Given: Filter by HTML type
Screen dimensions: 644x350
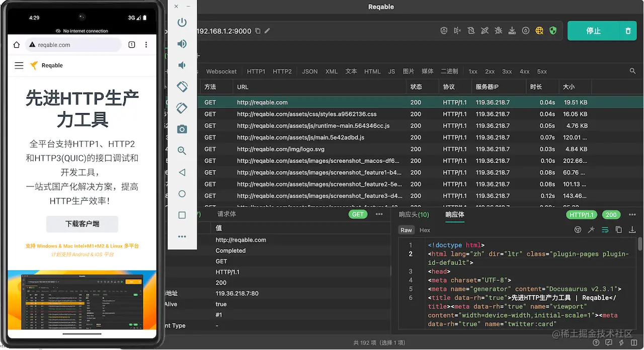Looking at the screenshot, I should (x=372, y=71).
